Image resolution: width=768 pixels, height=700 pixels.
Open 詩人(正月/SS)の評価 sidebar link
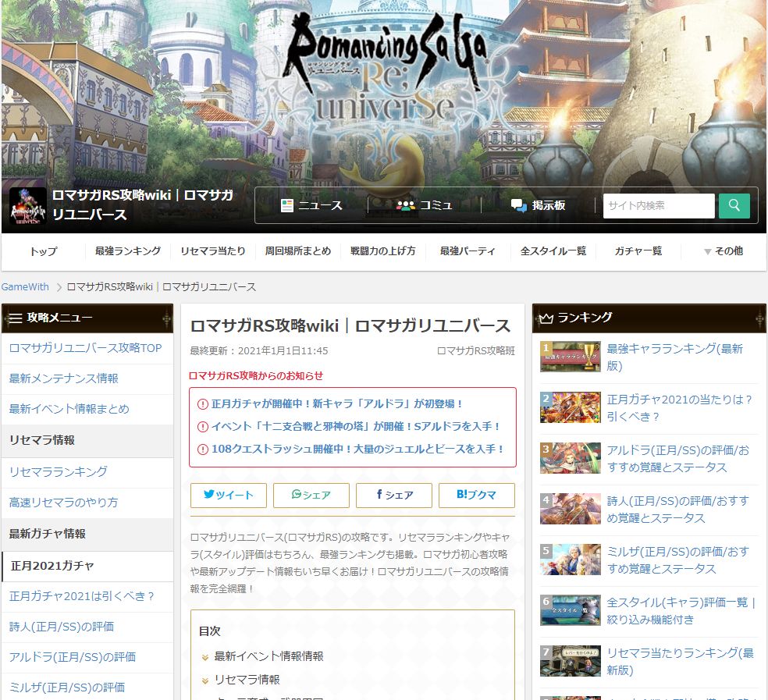click(62, 627)
